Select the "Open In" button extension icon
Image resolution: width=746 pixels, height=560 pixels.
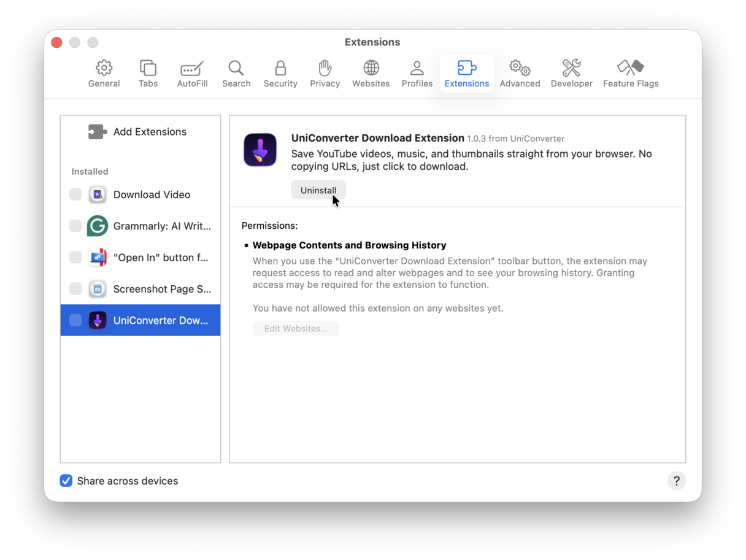pyautogui.click(x=98, y=257)
